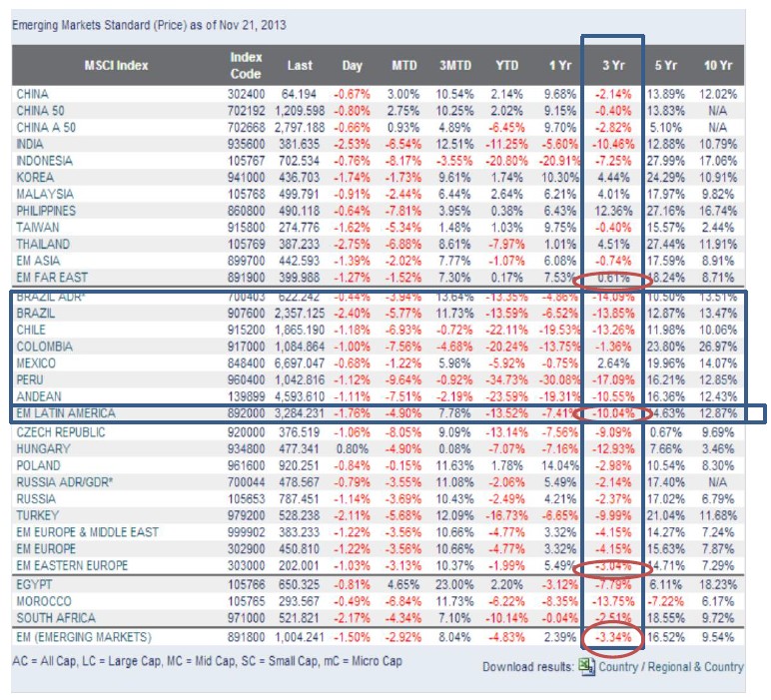
Task: Click the MSCI Index column header
Action: pos(116,65)
